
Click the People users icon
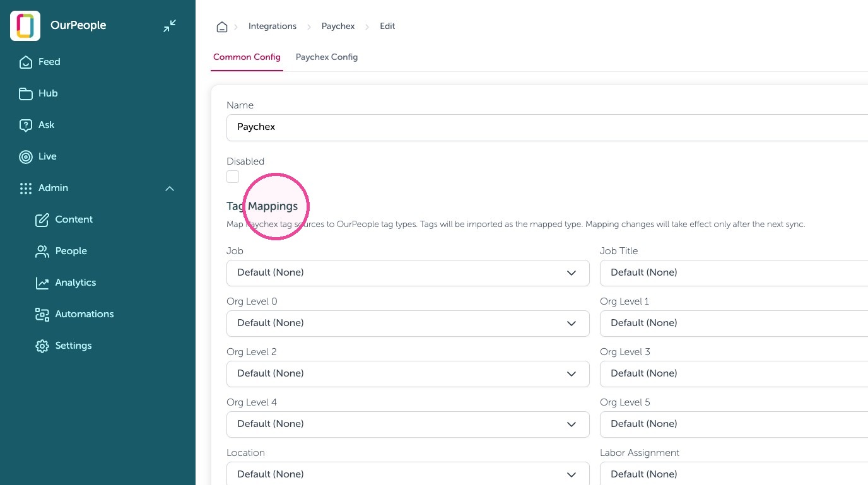point(42,251)
